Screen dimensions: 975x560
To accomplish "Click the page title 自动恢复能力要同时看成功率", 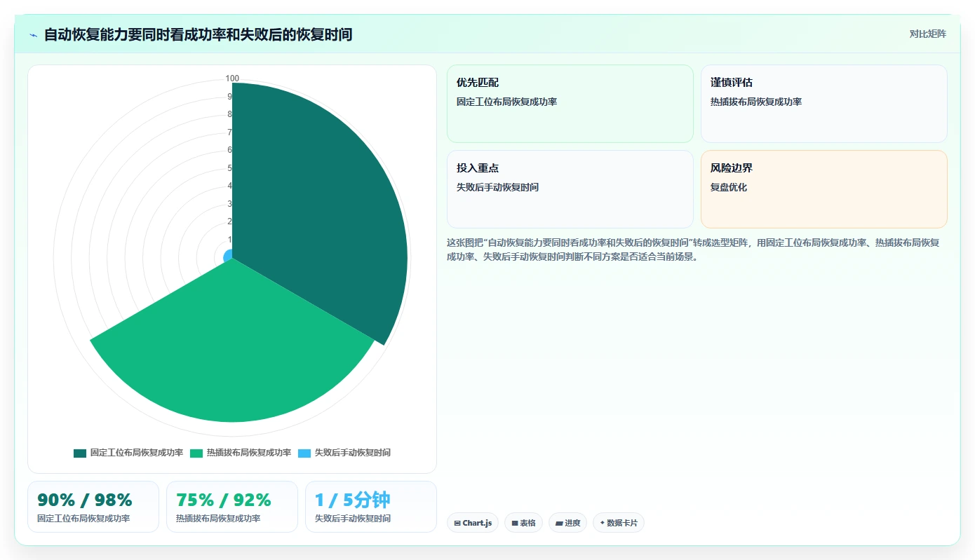I will (x=198, y=34).
